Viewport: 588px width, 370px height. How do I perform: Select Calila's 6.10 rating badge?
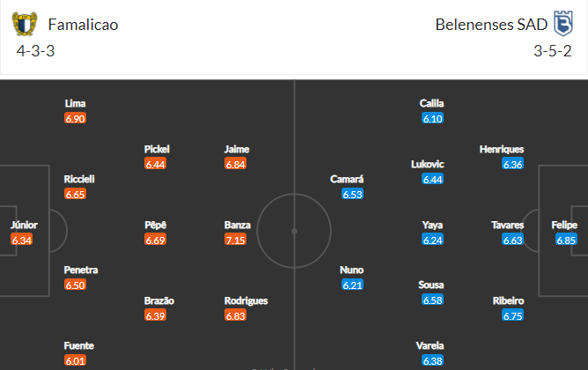click(432, 118)
